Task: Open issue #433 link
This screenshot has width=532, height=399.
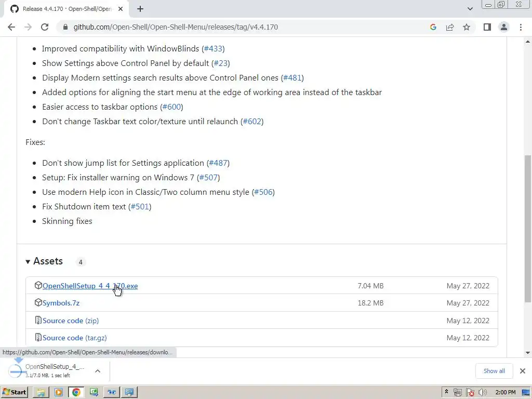Action: 213,48
